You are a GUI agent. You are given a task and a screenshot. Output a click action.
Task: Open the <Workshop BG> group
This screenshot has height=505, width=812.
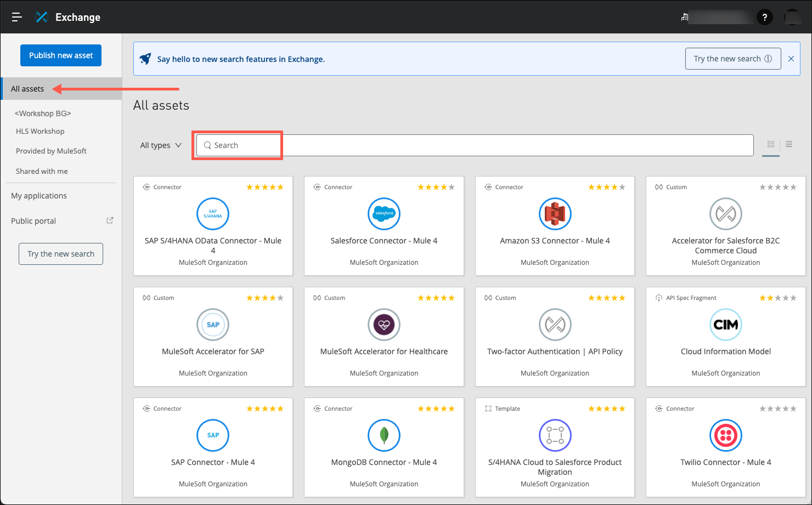(43, 114)
